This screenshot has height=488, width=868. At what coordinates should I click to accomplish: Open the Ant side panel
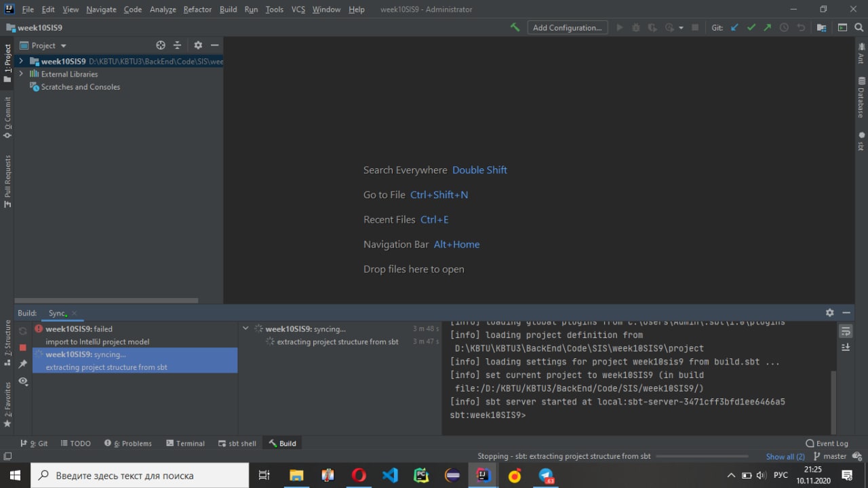click(861, 54)
